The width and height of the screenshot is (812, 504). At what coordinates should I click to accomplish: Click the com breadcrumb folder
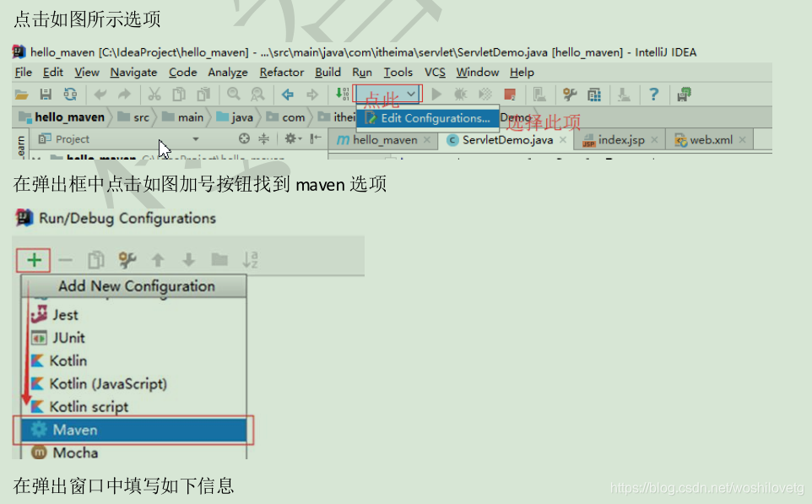286,117
